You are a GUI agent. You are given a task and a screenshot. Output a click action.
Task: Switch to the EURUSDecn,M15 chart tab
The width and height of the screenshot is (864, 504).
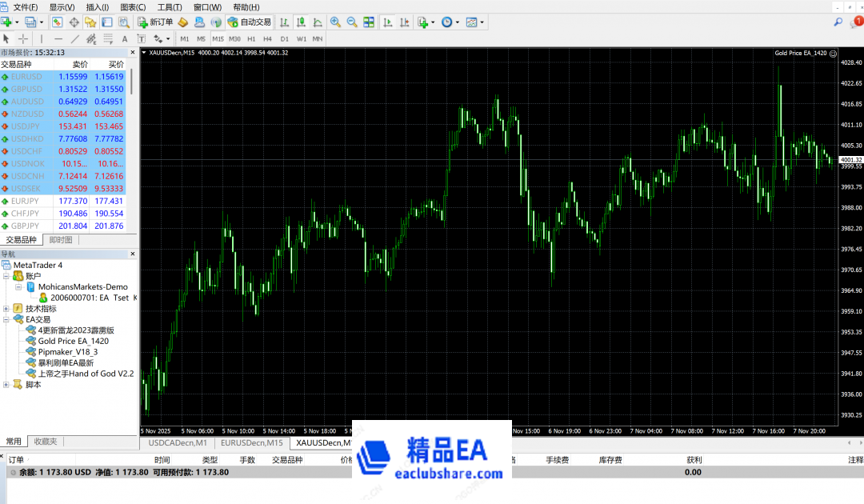(251, 442)
